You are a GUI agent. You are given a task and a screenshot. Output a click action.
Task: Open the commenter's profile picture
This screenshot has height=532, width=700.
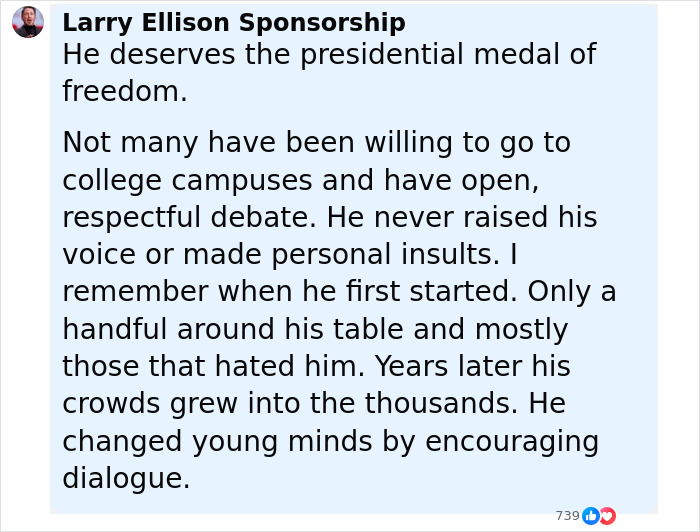pyautogui.click(x=28, y=22)
